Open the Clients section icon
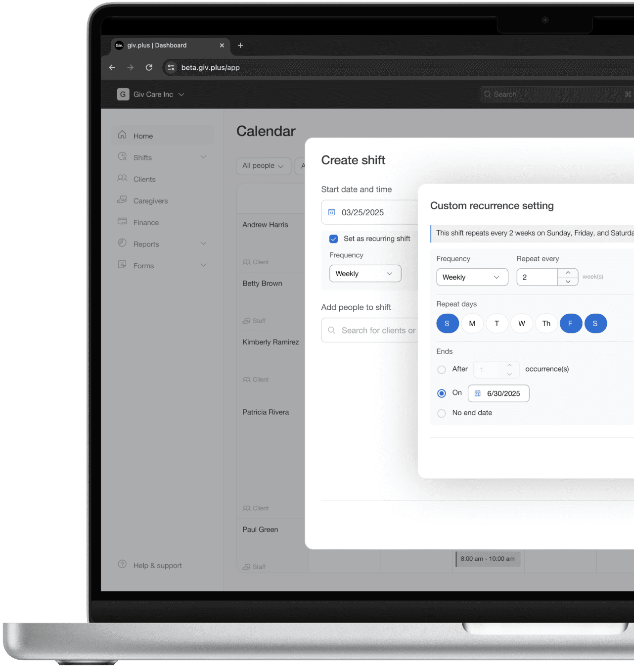This screenshot has width=634, height=672. pyautogui.click(x=122, y=179)
